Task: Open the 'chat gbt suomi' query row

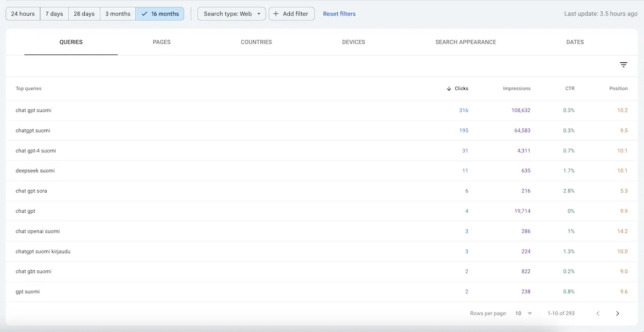Action: pyautogui.click(x=322, y=271)
